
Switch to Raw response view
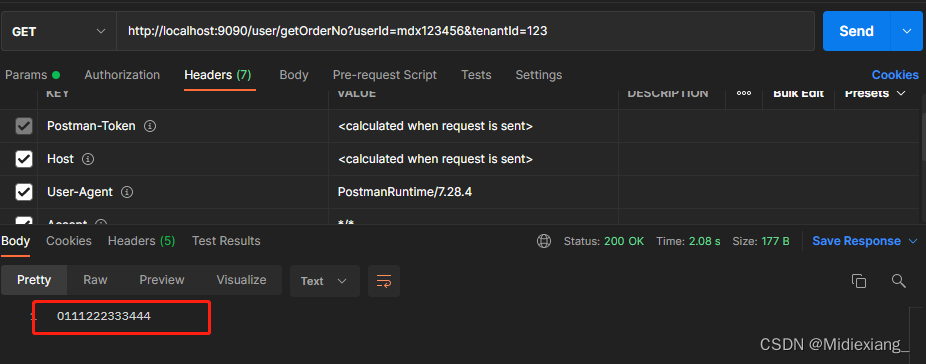[x=96, y=280]
